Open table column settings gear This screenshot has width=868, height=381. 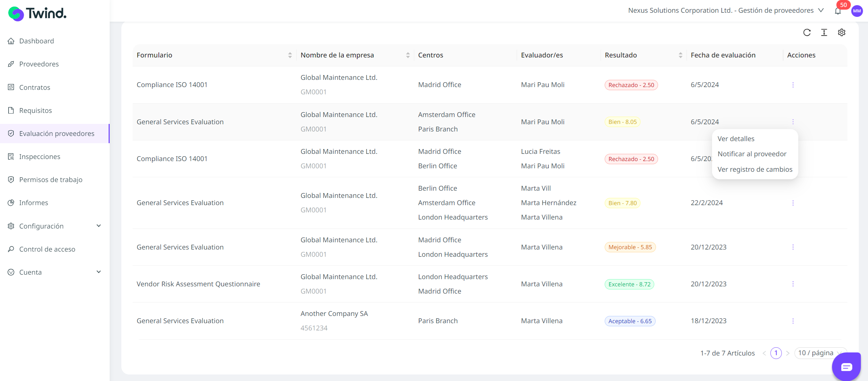pyautogui.click(x=841, y=32)
